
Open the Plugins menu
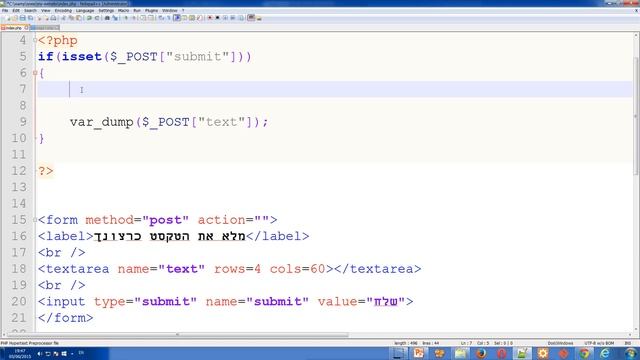[151, 11]
